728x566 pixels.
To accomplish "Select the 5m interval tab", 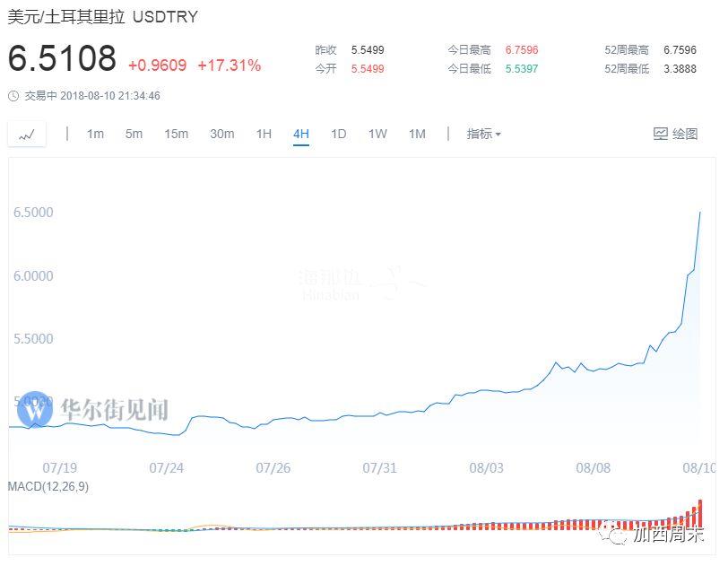I will pyautogui.click(x=134, y=135).
